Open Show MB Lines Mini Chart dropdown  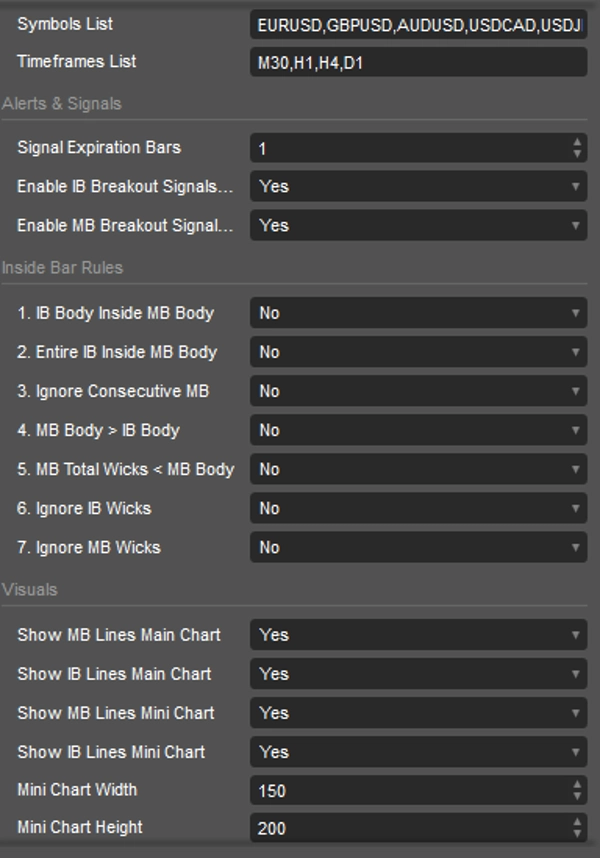coord(420,713)
